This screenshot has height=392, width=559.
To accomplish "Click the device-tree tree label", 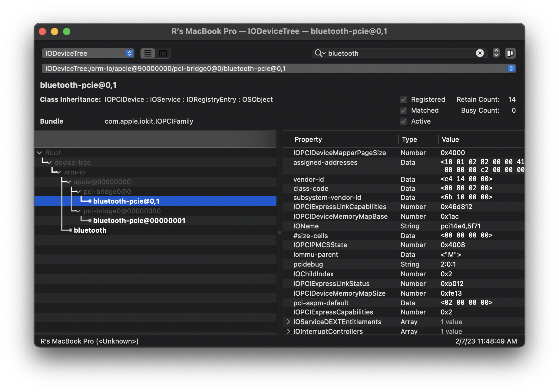I will [x=73, y=162].
